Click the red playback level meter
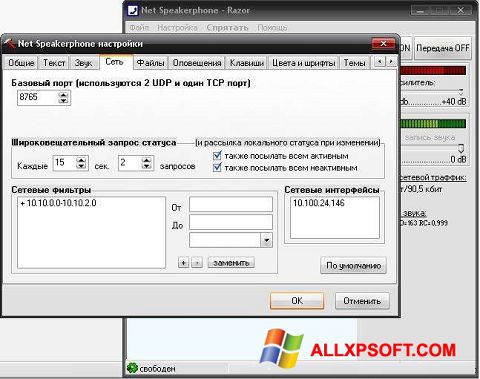480x379 pixels. (433, 70)
